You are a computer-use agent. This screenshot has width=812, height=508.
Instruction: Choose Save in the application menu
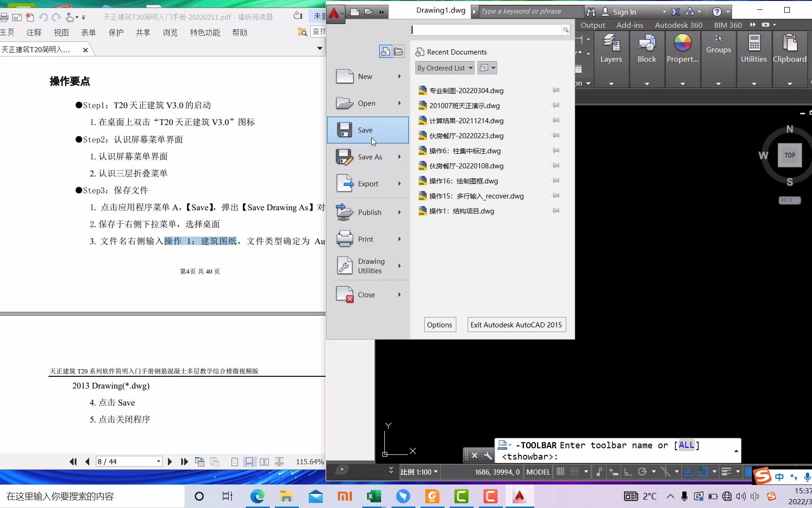coord(368,130)
